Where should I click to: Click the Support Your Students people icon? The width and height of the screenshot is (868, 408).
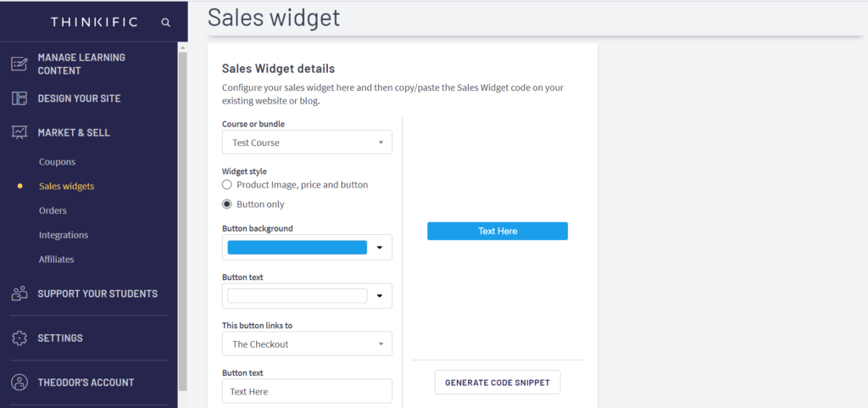19,293
